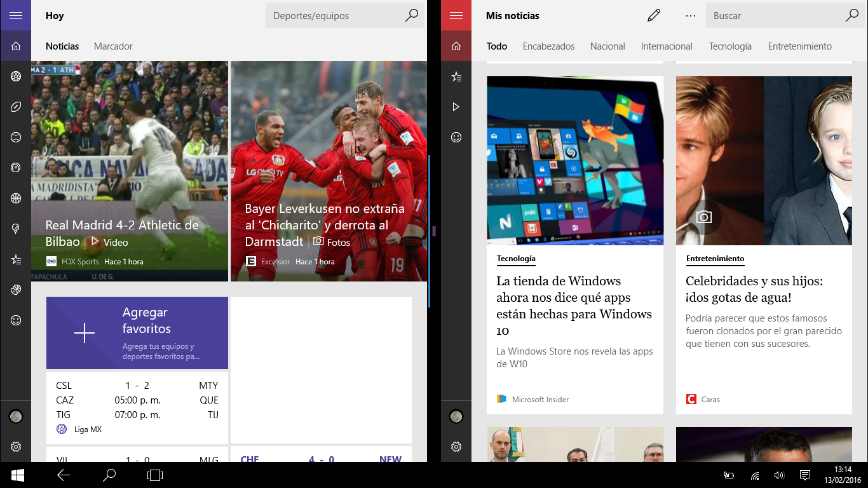Open the video play icon in News sidebar
Image resolution: width=868 pixels, height=488 pixels.
point(456,107)
